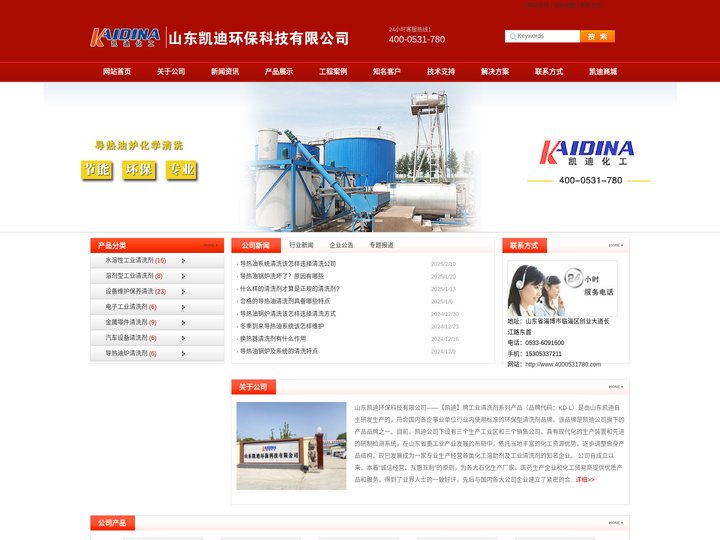Click the mobile number 15305337211
This screenshot has height=540, width=720.
[x=543, y=354]
